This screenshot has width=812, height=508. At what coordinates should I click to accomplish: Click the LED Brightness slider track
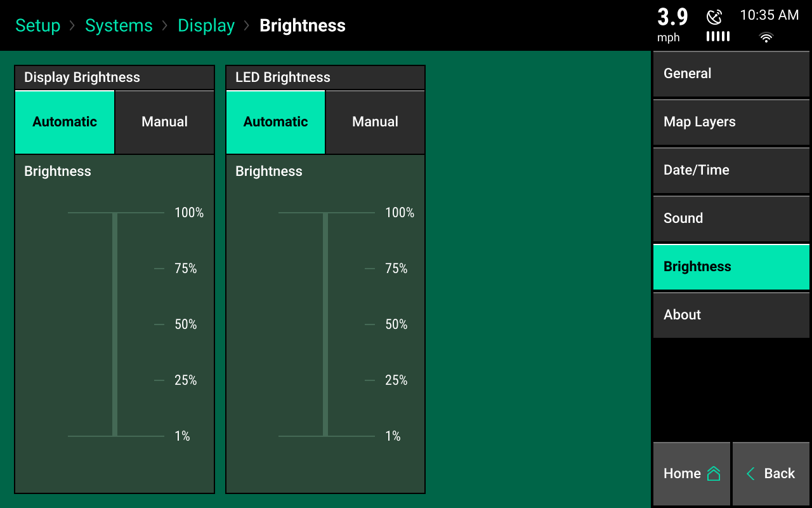(x=325, y=324)
